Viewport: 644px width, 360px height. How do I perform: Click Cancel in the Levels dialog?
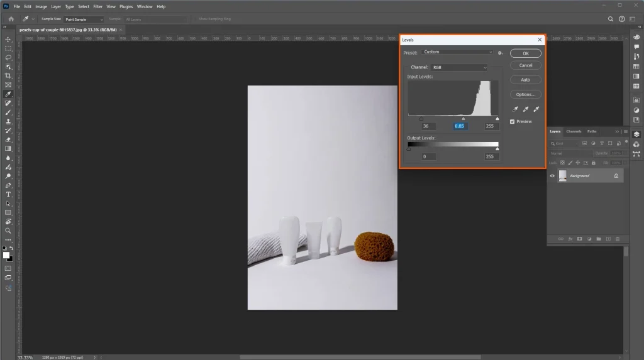525,65
